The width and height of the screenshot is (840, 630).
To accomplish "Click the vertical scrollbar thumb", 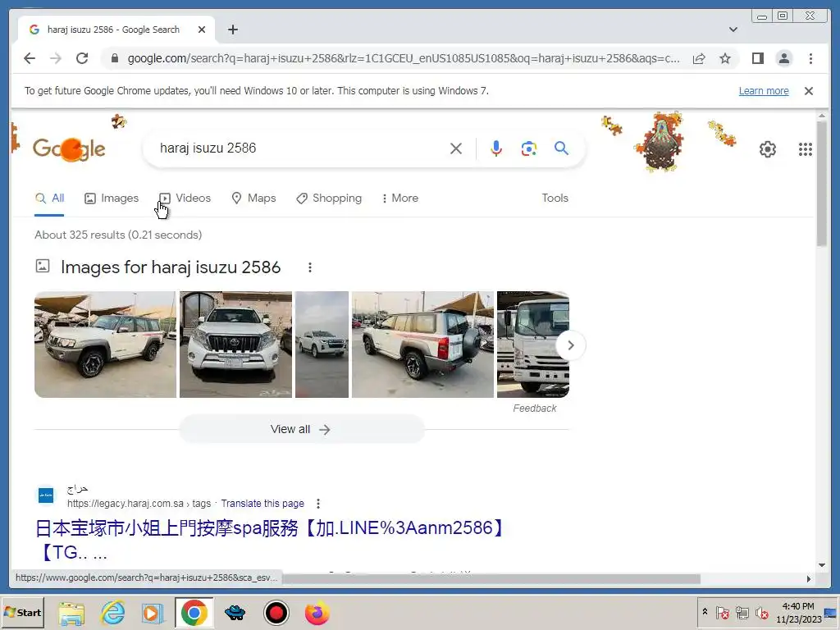I will 822,184.
